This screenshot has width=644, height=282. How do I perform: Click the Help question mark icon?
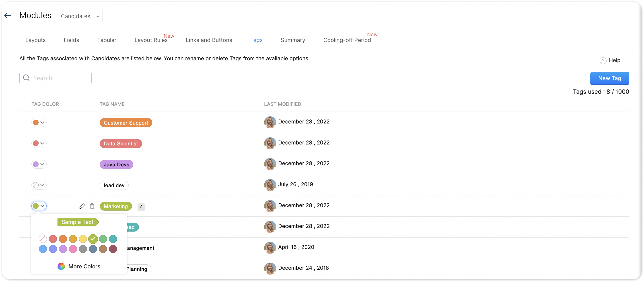pos(603,61)
